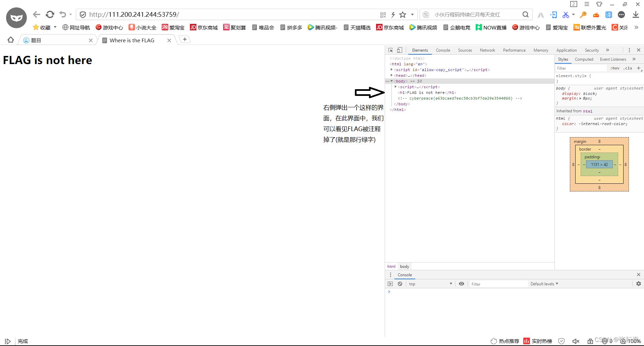Expand the script node inside body
Image resolution: width=644 pixels, height=346 pixels.
[395, 86]
